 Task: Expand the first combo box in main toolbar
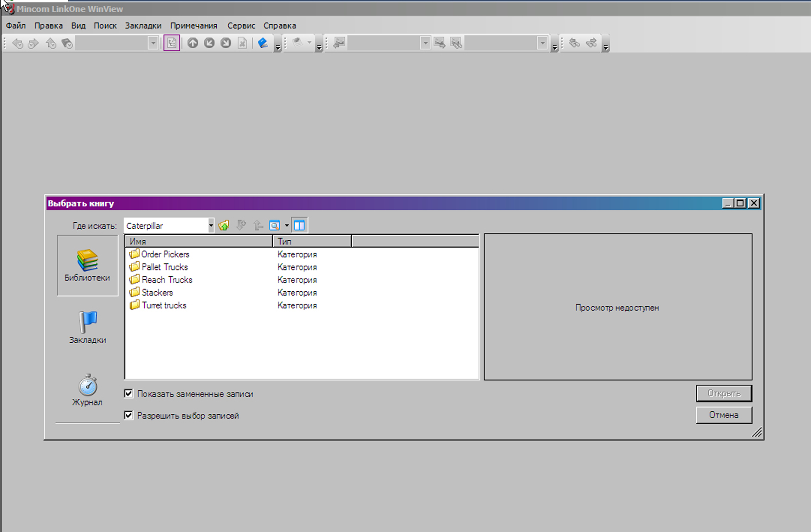pyautogui.click(x=153, y=43)
